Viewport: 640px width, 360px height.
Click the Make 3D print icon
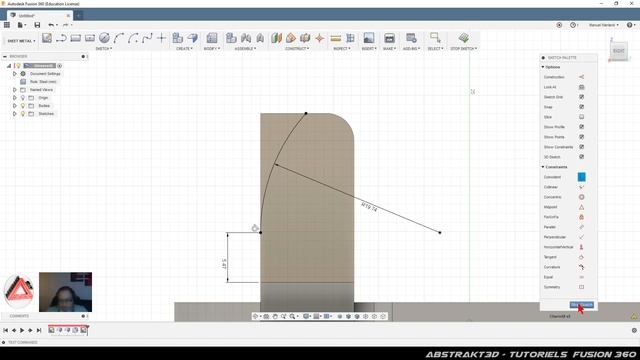(x=389, y=38)
